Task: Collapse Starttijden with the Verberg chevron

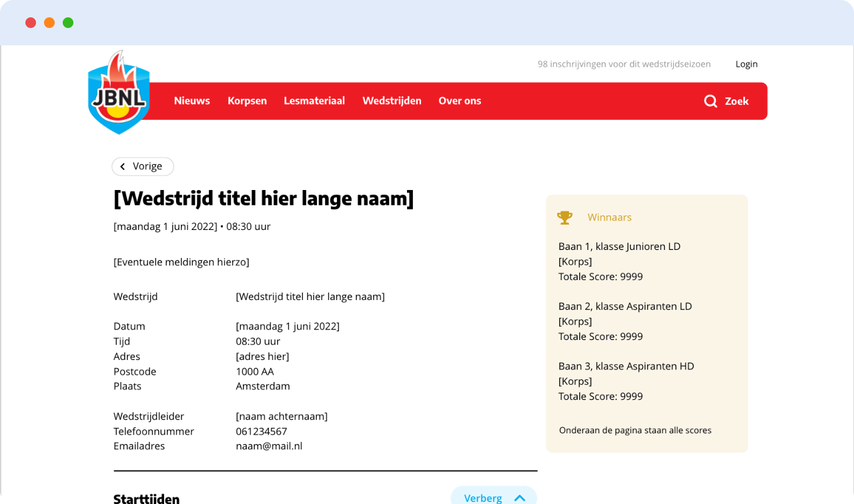Action: [520, 498]
